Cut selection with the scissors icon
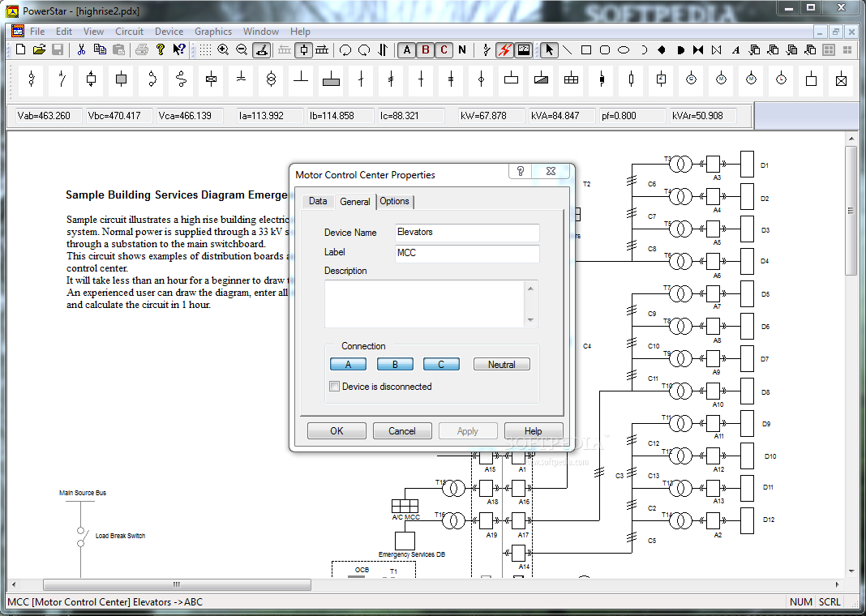 point(81,50)
